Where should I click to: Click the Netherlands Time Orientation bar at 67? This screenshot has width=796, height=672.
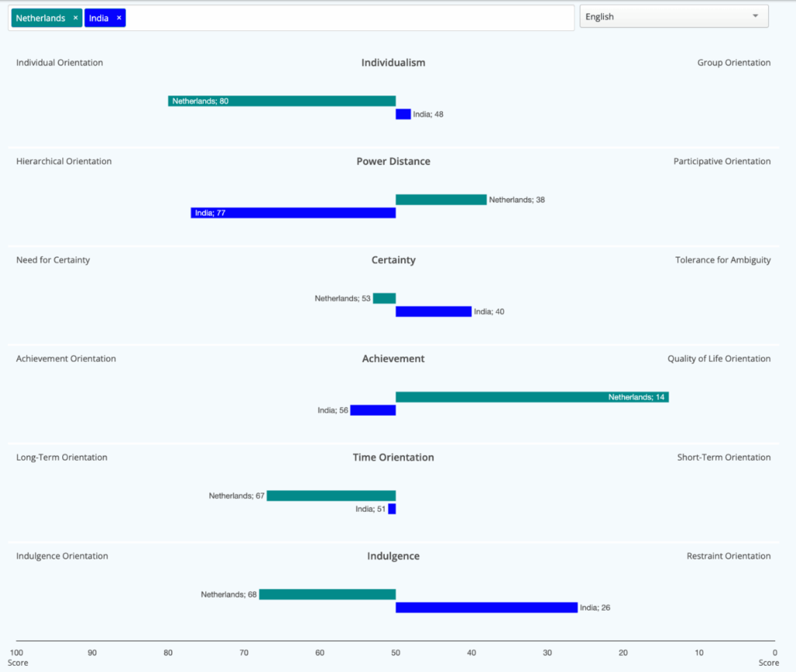(x=331, y=496)
